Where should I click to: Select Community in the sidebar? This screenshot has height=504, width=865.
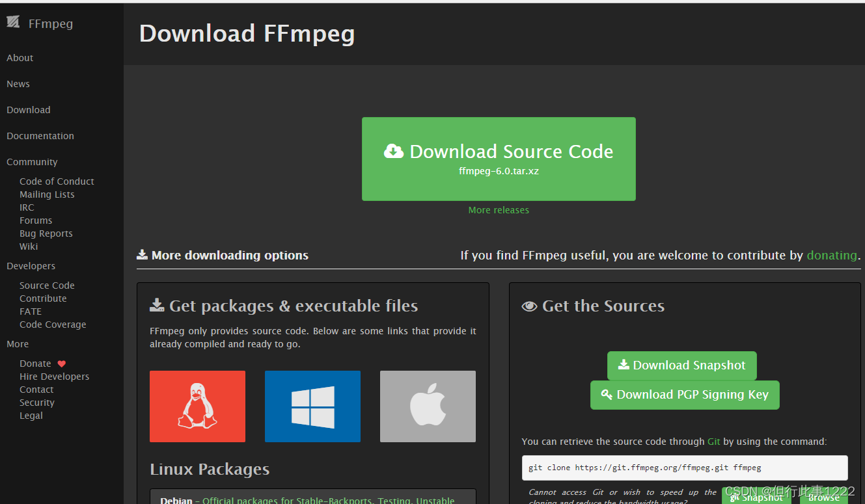click(32, 162)
